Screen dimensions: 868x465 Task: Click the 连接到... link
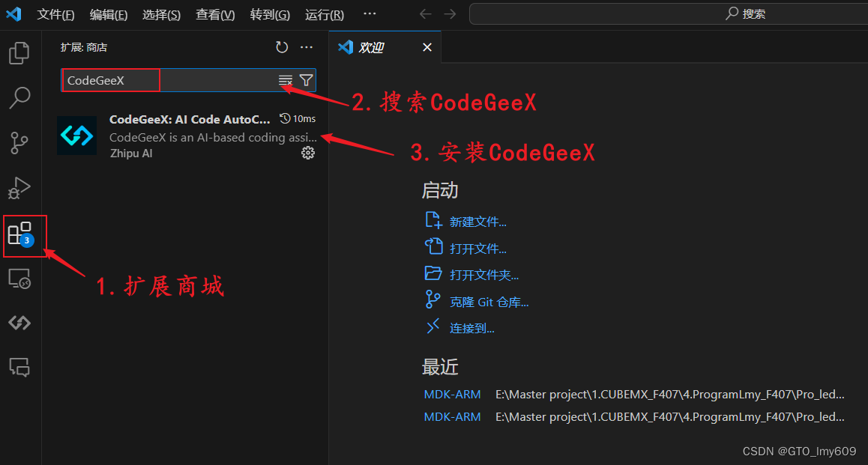pos(471,329)
